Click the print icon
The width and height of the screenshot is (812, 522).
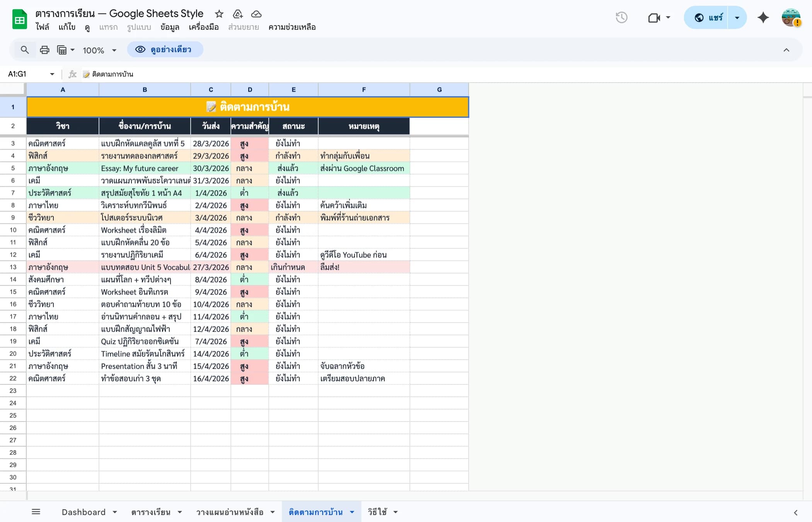point(45,49)
